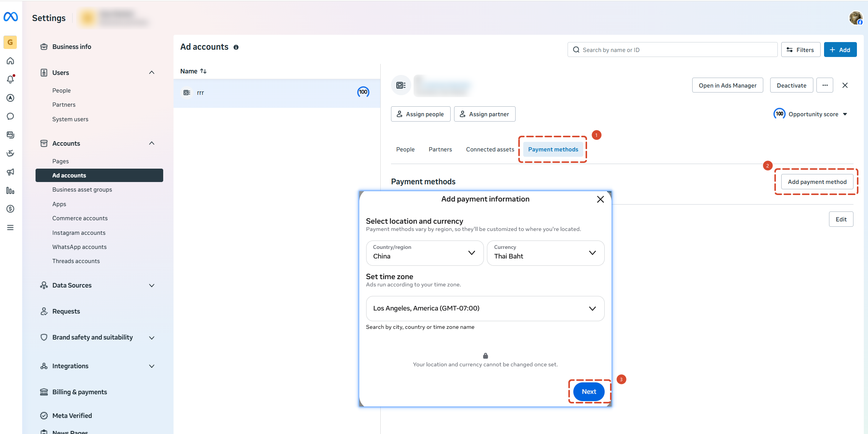This screenshot has height=434, width=868.
Task: Open notifications bell icon
Action: coord(10,79)
